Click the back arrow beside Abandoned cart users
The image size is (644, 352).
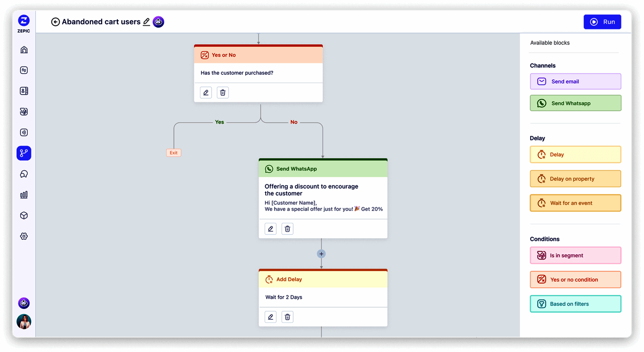pyautogui.click(x=56, y=22)
